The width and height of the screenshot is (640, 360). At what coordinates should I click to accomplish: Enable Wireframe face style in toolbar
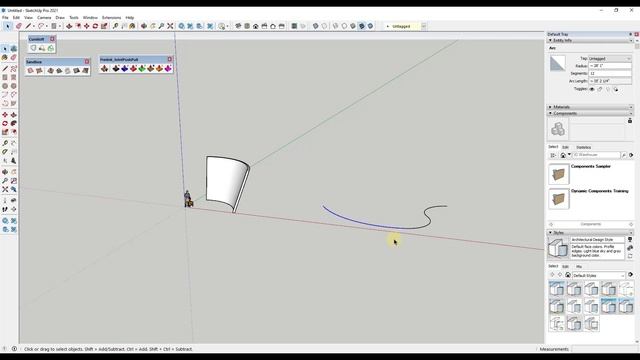[336, 26]
